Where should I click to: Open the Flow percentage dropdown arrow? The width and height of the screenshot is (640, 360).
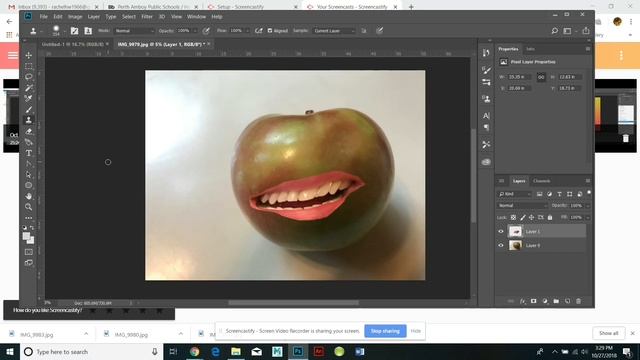point(247,31)
